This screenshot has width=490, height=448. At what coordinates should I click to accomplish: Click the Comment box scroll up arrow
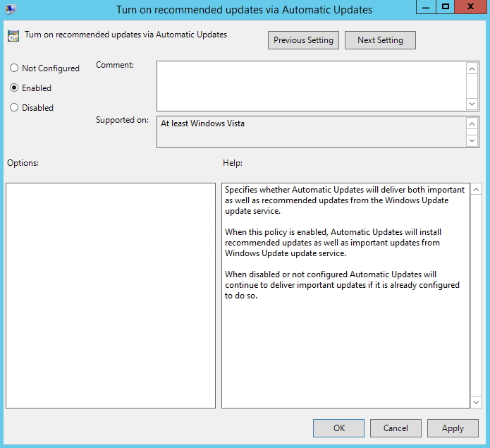[472, 68]
